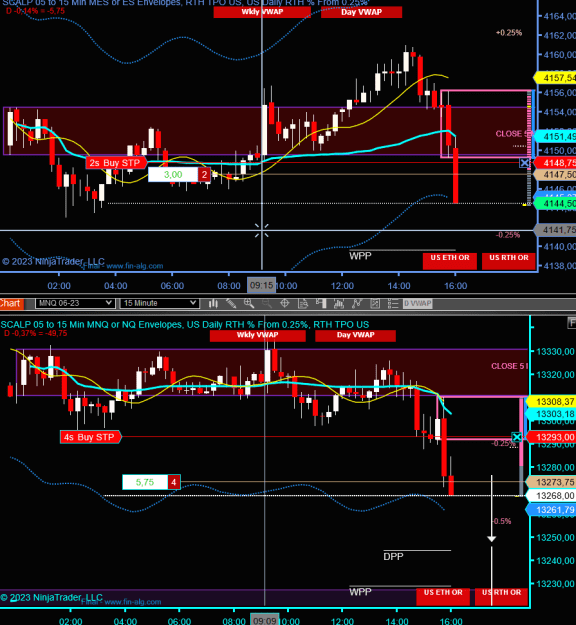Click the zoom in magnifier icon
This screenshot has height=625, width=576.
[249, 304]
